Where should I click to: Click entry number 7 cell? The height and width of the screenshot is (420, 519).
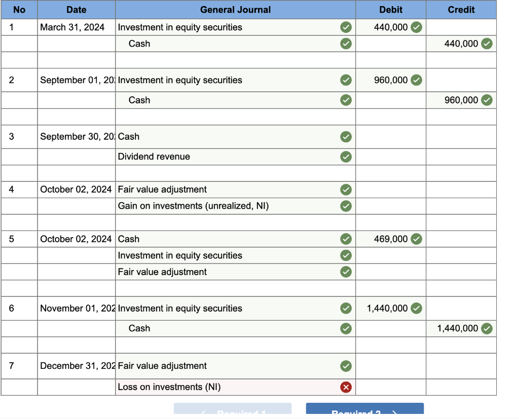[19, 366]
